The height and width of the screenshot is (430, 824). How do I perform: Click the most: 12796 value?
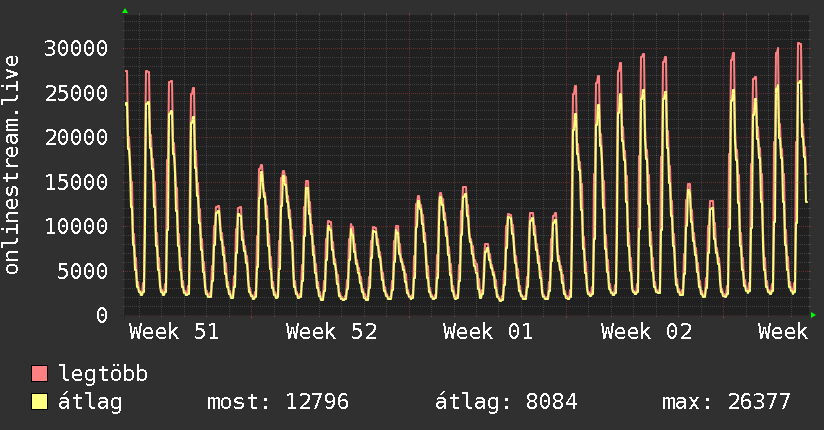(278, 402)
